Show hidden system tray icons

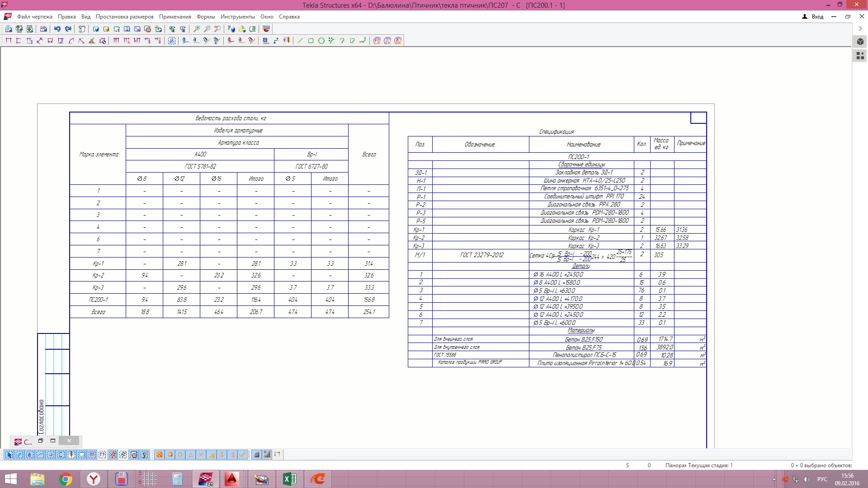[x=774, y=479]
